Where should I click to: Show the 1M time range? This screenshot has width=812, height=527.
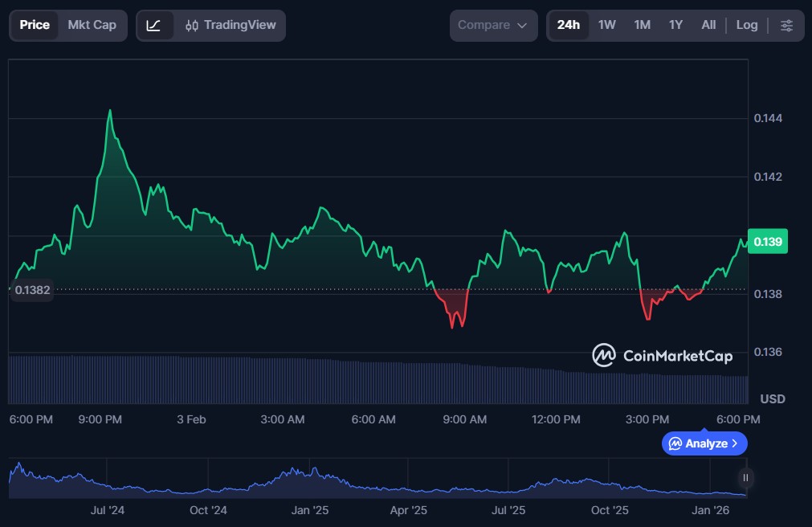(x=642, y=26)
